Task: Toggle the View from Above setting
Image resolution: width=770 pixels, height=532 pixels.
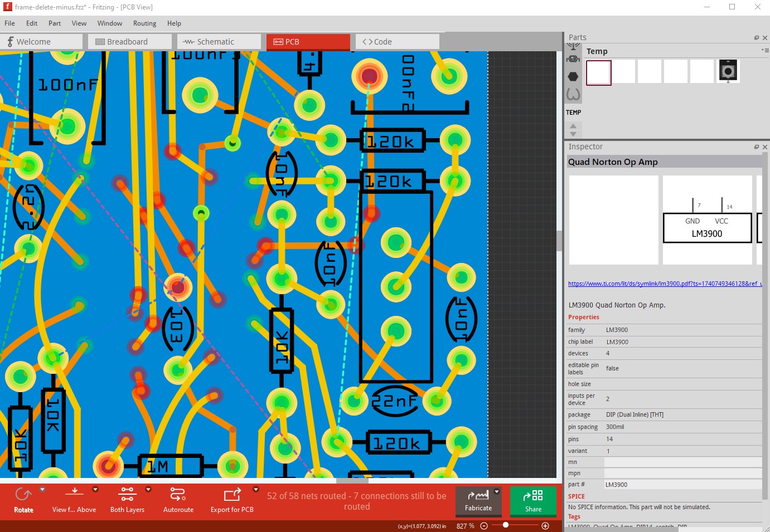Action: pos(74,495)
